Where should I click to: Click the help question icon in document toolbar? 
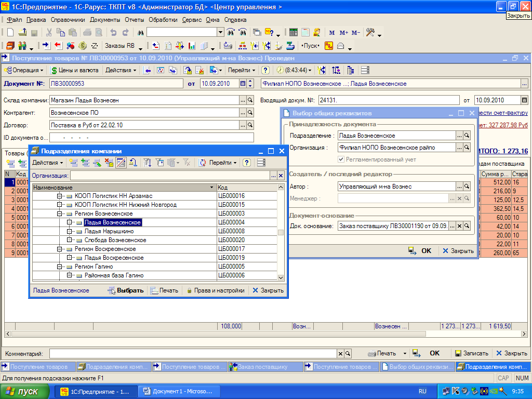tap(265, 70)
